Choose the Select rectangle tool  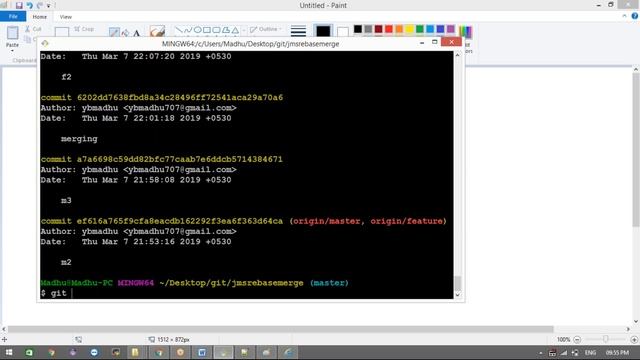(62, 32)
